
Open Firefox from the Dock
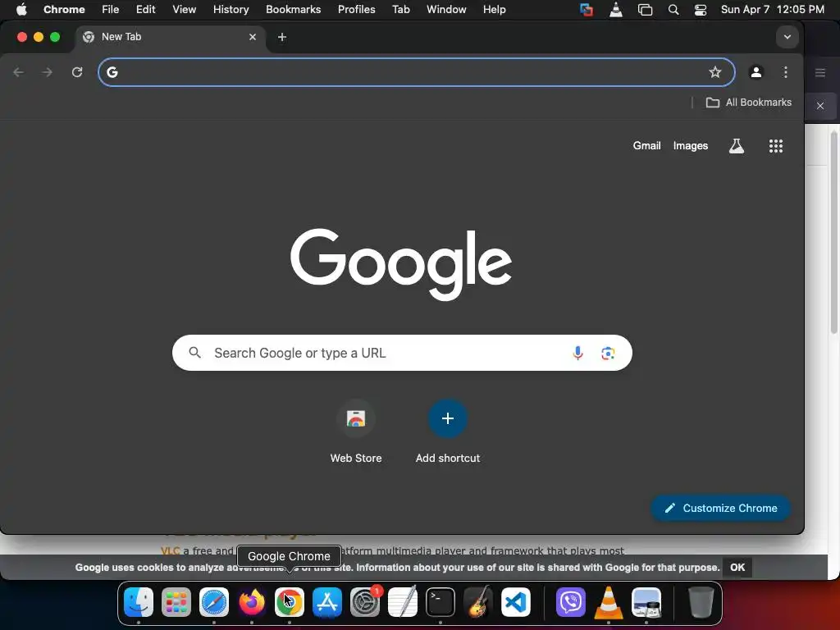point(252,602)
